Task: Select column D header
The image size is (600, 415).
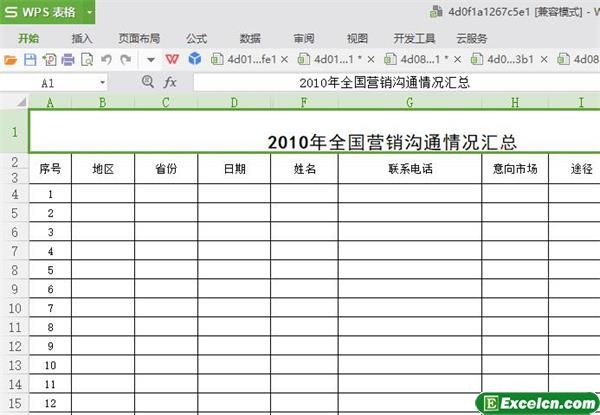Action: 234,102
